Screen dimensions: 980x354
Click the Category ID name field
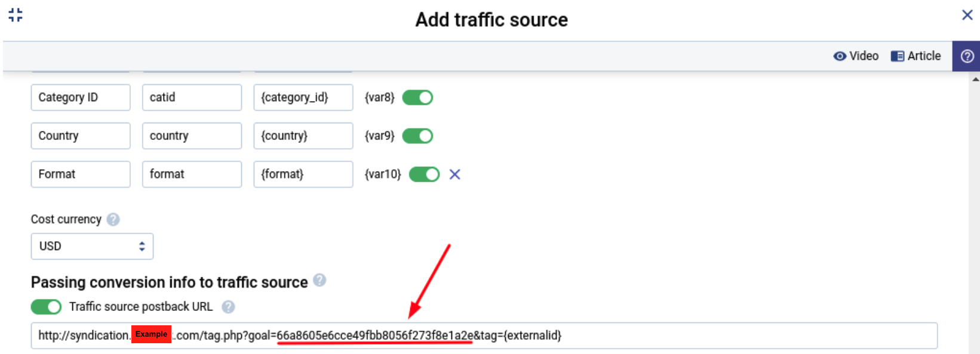81,97
